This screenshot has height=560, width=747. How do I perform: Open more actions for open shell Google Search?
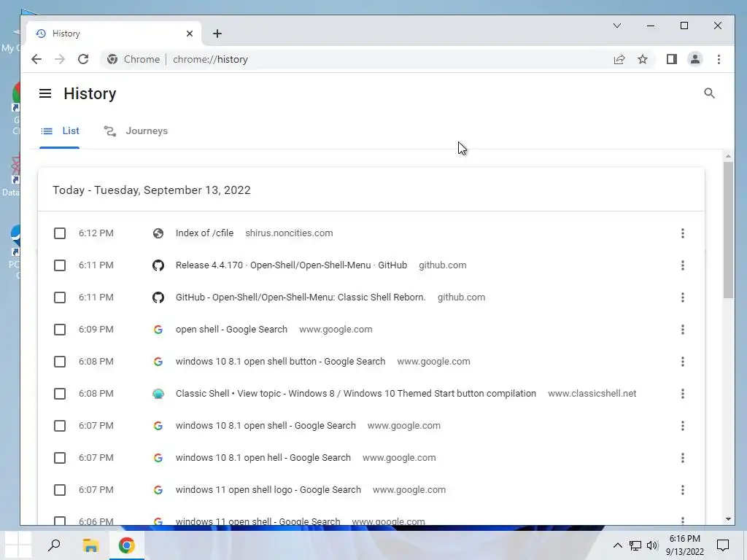(683, 330)
